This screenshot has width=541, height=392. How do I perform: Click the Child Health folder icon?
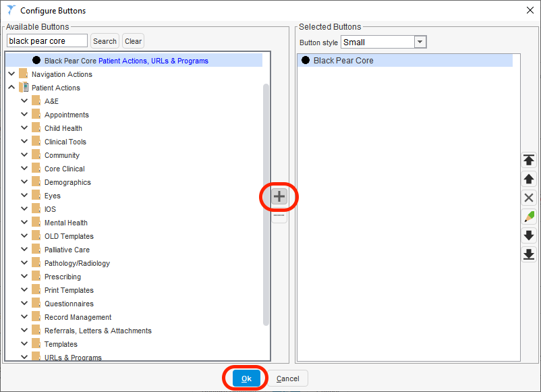(36, 128)
